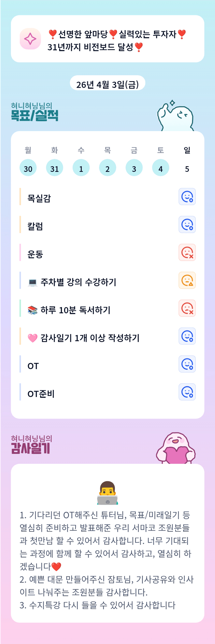The height and width of the screenshot is (644, 215).
Task: Click the sparkle icon beside vision banner
Action: [30, 39]
